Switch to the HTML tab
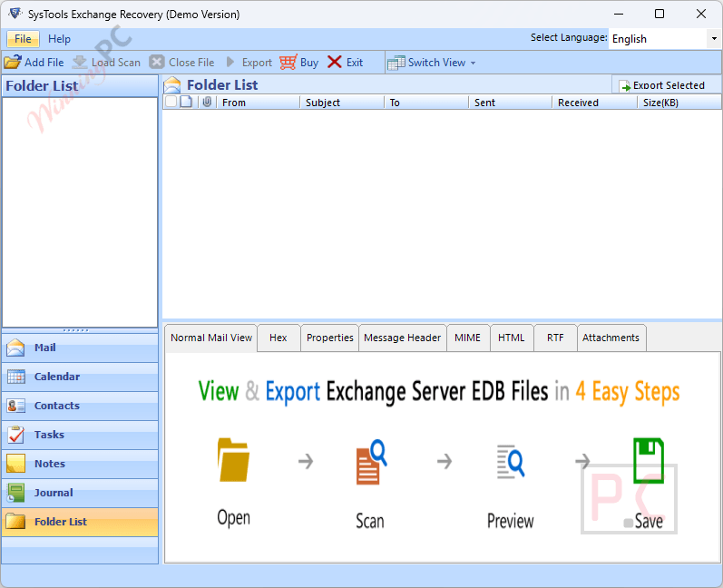Viewport: 723px width, 588px height. pos(512,338)
